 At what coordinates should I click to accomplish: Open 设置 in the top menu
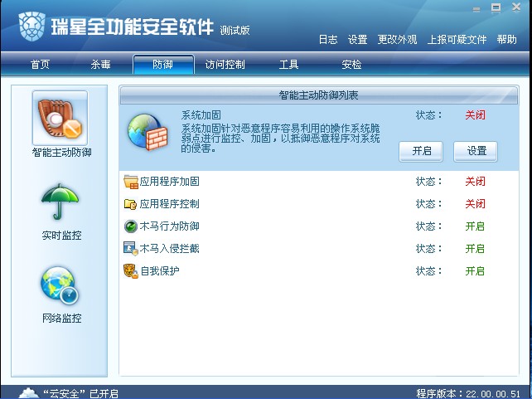tap(358, 39)
